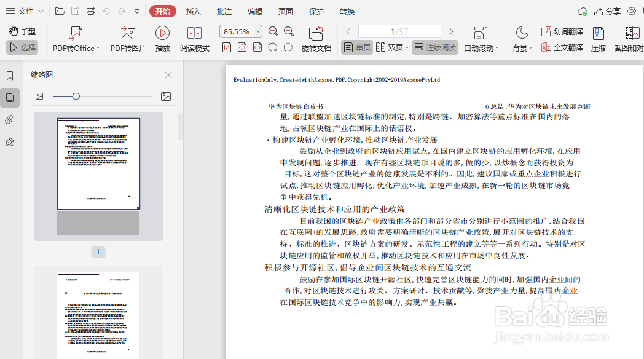This screenshot has height=359, width=644.
Task: Open the attachments paperclip panel
Action: (x=10, y=120)
